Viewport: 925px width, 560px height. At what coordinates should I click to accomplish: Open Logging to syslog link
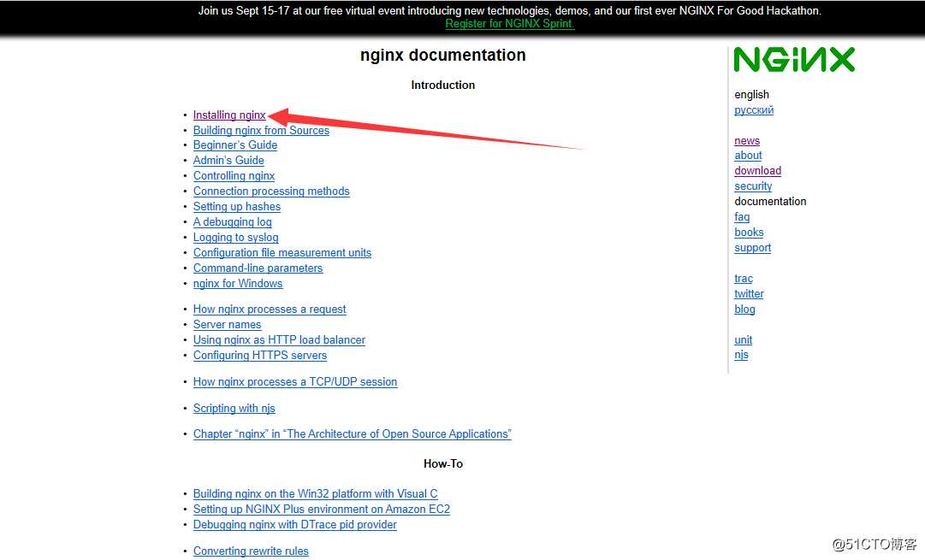(235, 237)
